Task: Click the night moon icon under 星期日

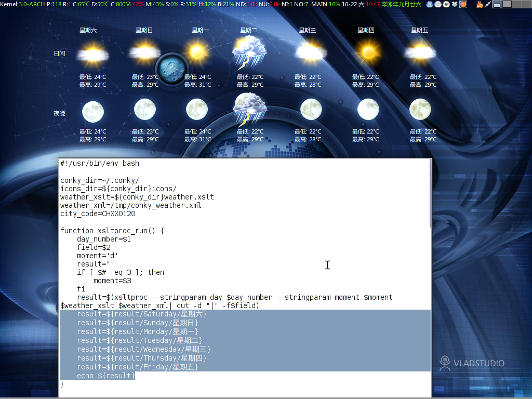Action: [145, 110]
